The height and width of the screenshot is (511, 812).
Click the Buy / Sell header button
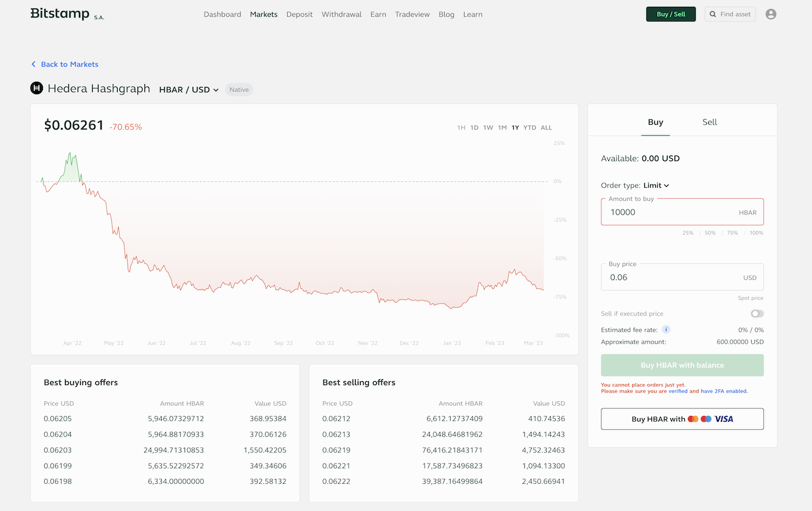[671, 14]
